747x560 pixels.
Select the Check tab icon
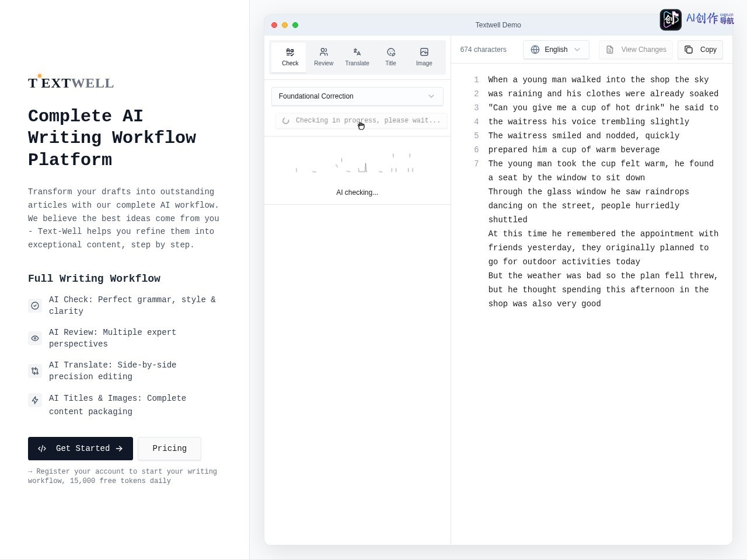click(x=290, y=52)
